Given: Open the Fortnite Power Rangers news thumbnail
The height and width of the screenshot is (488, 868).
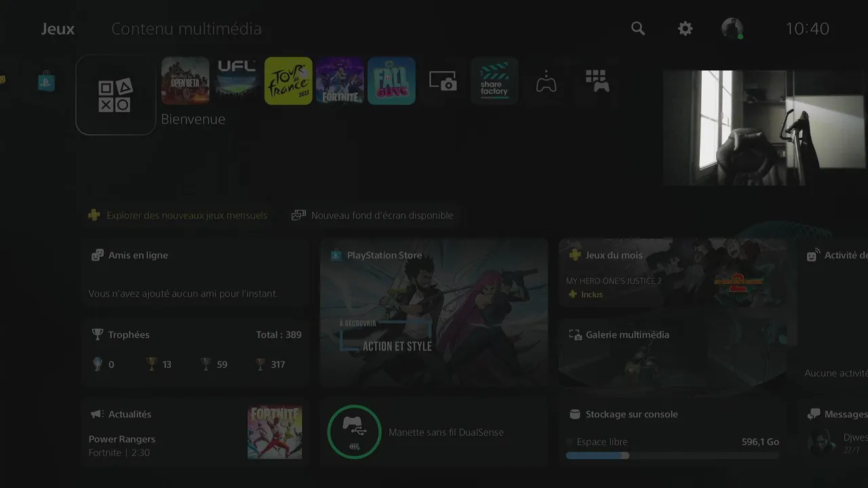Looking at the screenshot, I should point(275,432).
